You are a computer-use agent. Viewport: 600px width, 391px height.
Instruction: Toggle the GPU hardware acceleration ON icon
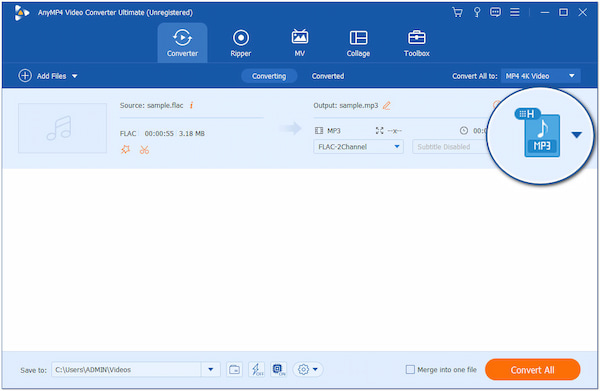tap(279, 370)
